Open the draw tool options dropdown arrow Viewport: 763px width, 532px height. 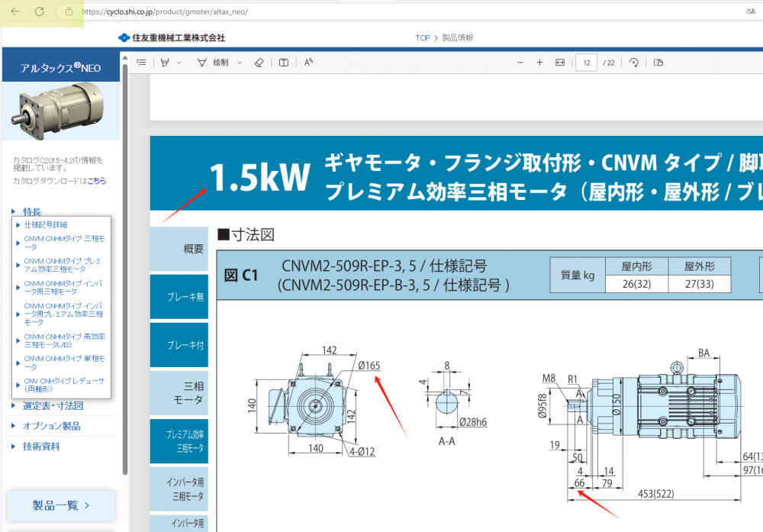[240, 63]
